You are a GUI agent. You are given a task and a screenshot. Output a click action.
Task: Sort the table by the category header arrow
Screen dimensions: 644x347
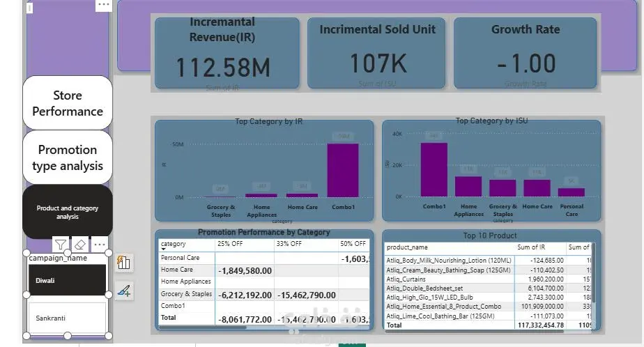[164, 249]
